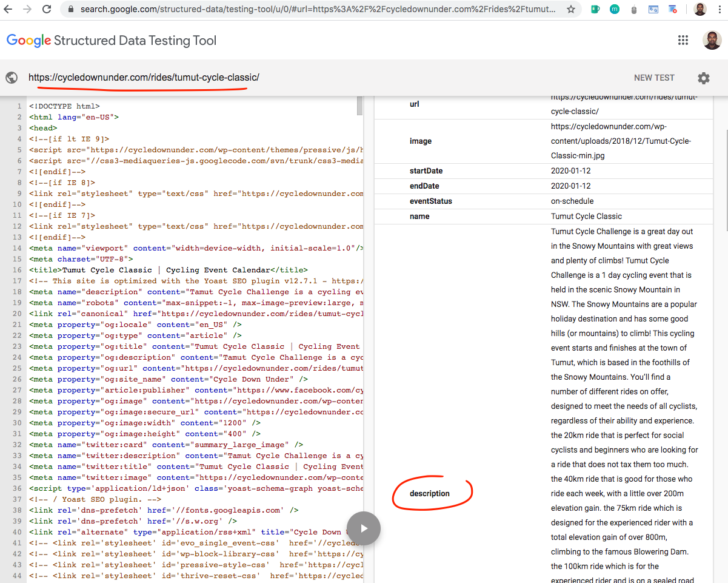Open the Google apps grid
728x583 pixels.
(x=683, y=41)
